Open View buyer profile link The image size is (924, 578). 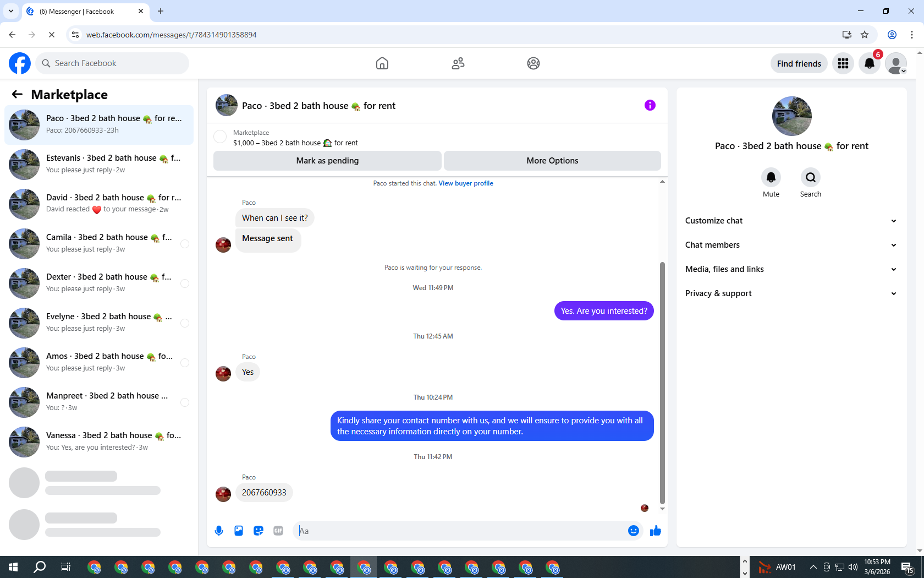click(x=465, y=183)
